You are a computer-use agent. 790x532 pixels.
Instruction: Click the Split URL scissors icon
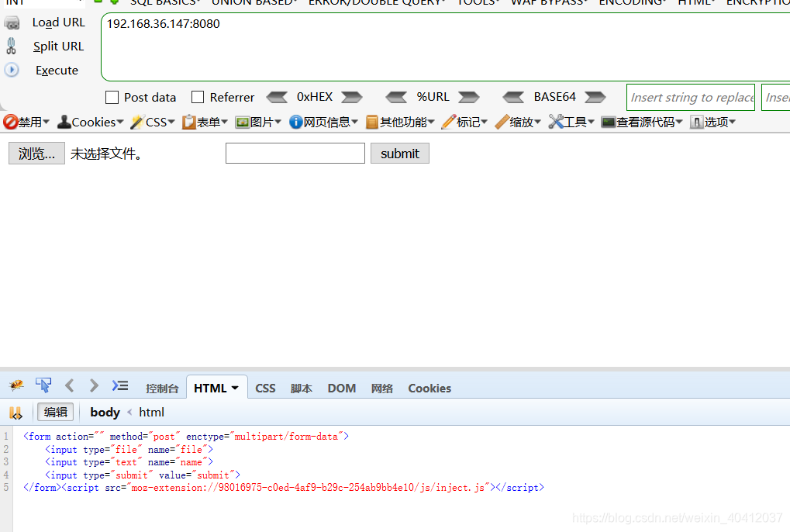point(11,47)
